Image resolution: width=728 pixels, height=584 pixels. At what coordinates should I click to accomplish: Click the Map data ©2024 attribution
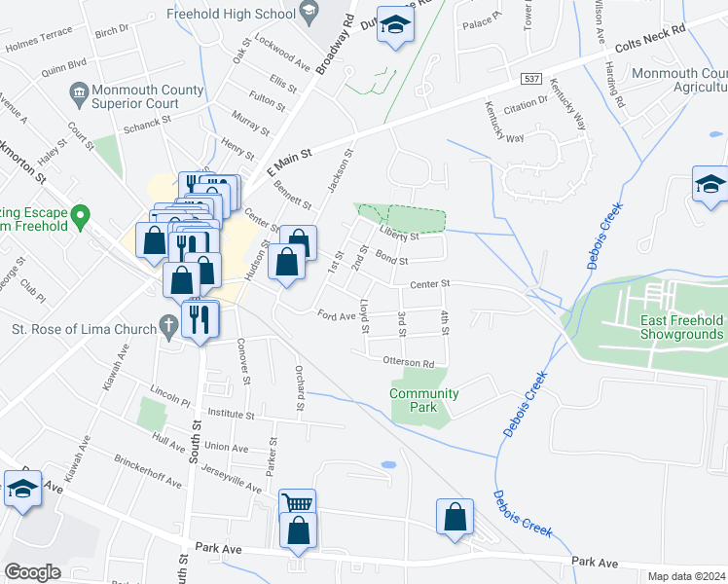(x=687, y=576)
